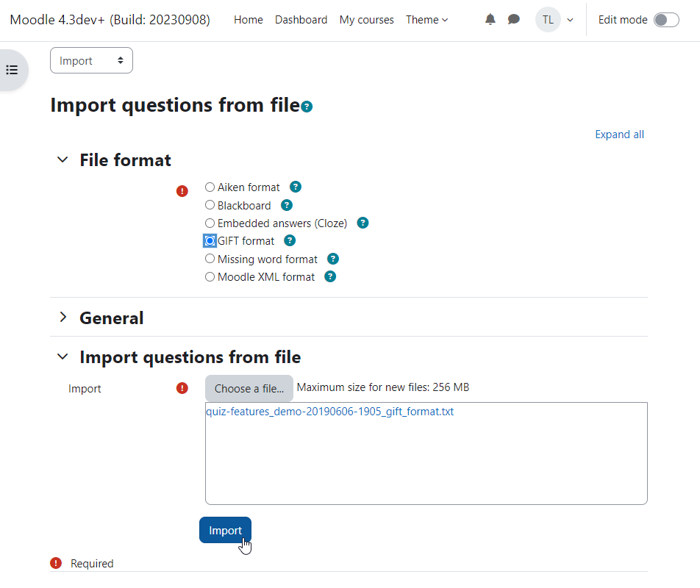
Task: Open help for Import questions from file heading
Action: [x=307, y=107]
